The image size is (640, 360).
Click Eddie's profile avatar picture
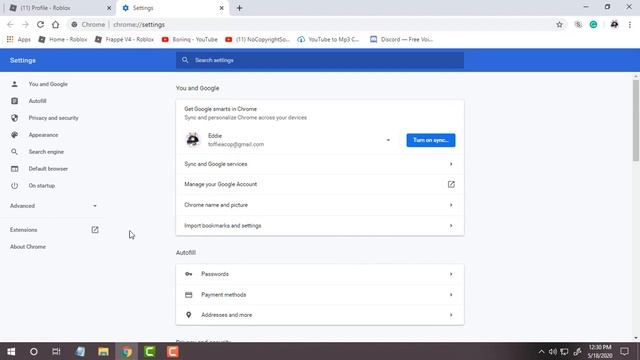point(193,140)
